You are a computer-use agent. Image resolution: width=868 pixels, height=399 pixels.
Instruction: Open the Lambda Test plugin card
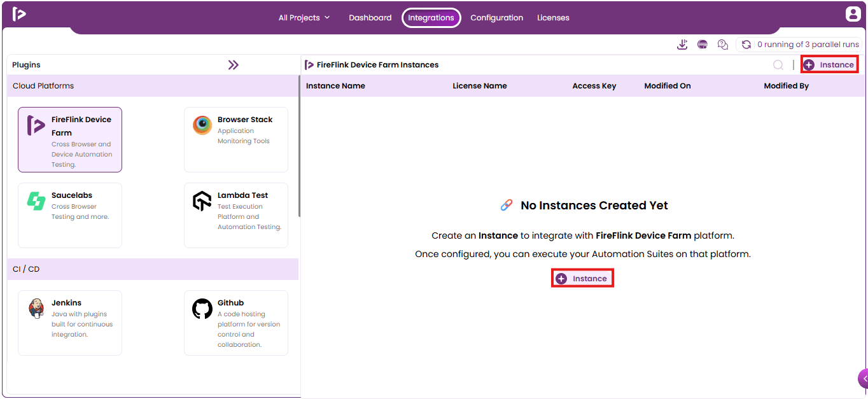236,215
